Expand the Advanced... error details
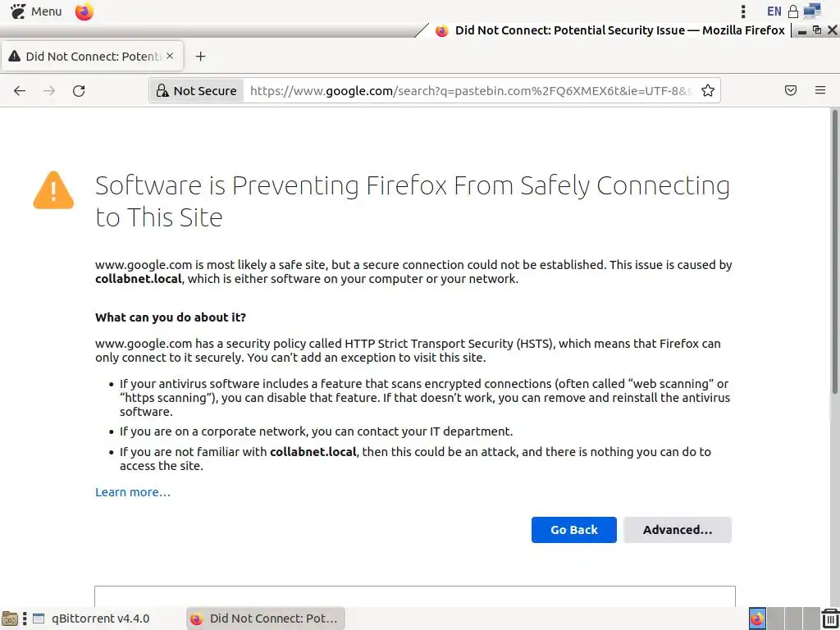The height and width of the screenshot is (630, 840). [677, 530]
